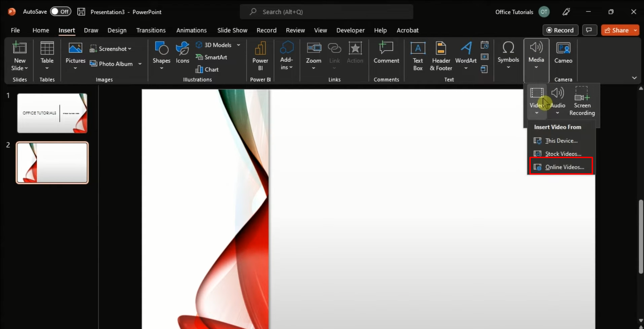Open the Pictures tool

pyautogui.click(x=75, y=55)
